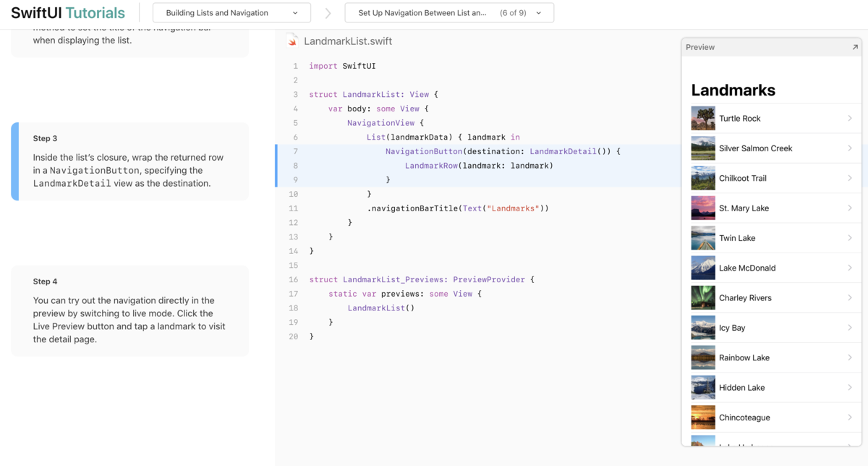Screen dimensions: 868x466
Task: Select the Chilkoot Trail label
Action: pos(743,178)
